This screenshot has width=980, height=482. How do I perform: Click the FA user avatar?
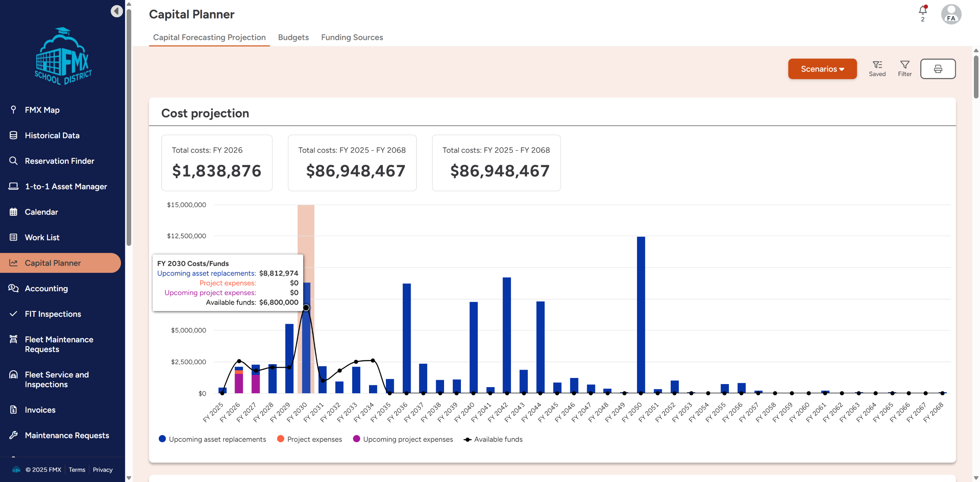point(951,15)
